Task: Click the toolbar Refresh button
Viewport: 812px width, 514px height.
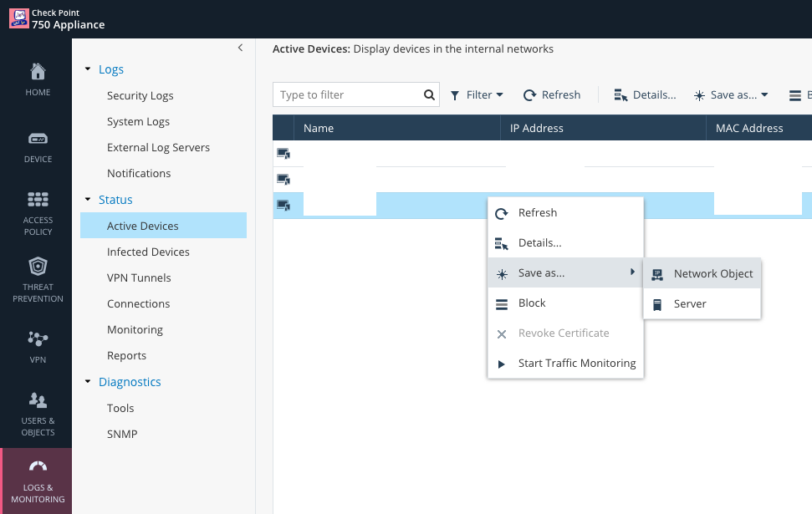Action: pyautogui.click(x=552, y=94)
